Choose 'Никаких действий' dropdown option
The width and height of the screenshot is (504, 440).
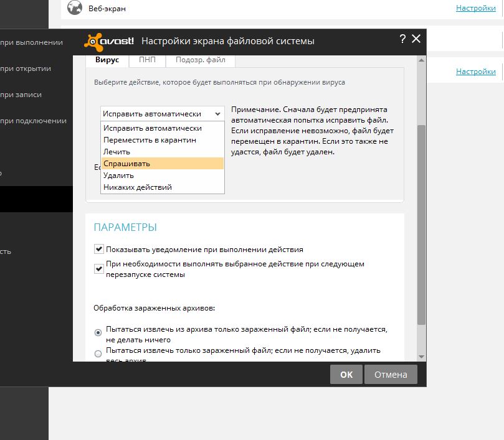[x=138, y=187]
